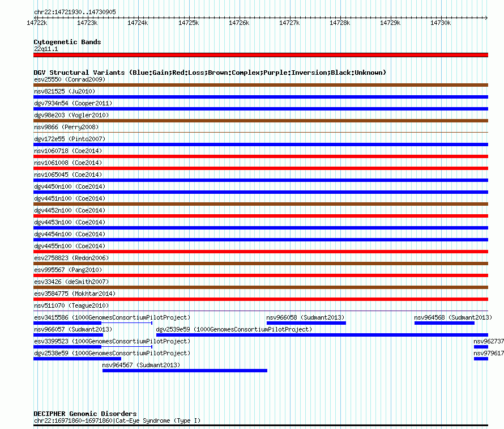
Task: Open the nsv511070 (Teague2010) variant
Action: click(x=71, y=305)
